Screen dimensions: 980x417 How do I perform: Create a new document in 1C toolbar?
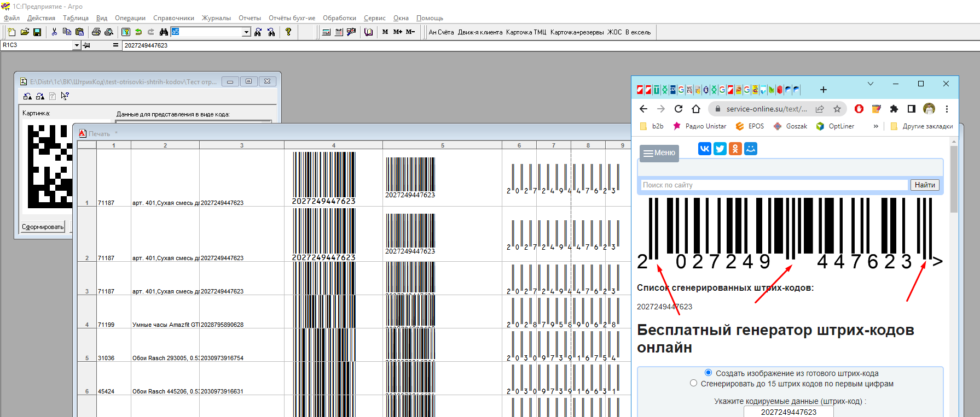[x=11, y=32]
